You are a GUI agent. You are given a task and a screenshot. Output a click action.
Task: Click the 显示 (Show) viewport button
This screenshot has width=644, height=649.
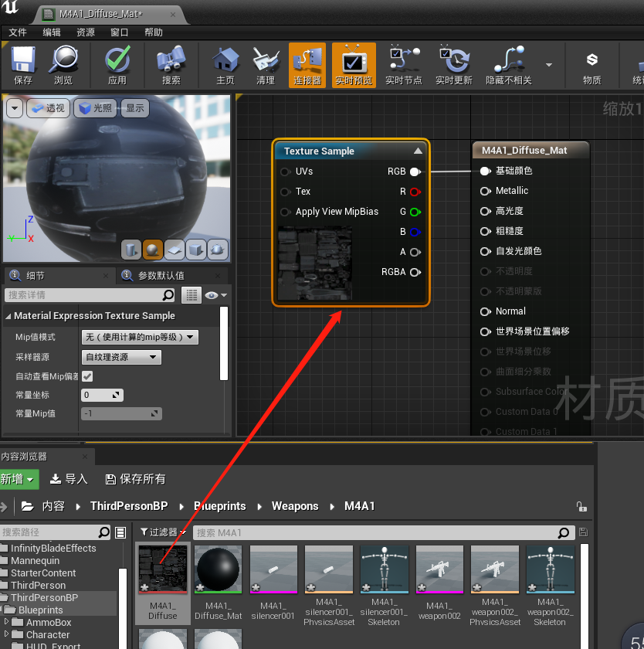point(135,108)
